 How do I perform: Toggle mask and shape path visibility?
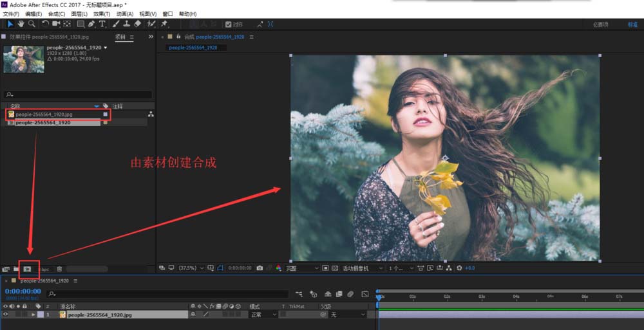[x=220, y=268]
